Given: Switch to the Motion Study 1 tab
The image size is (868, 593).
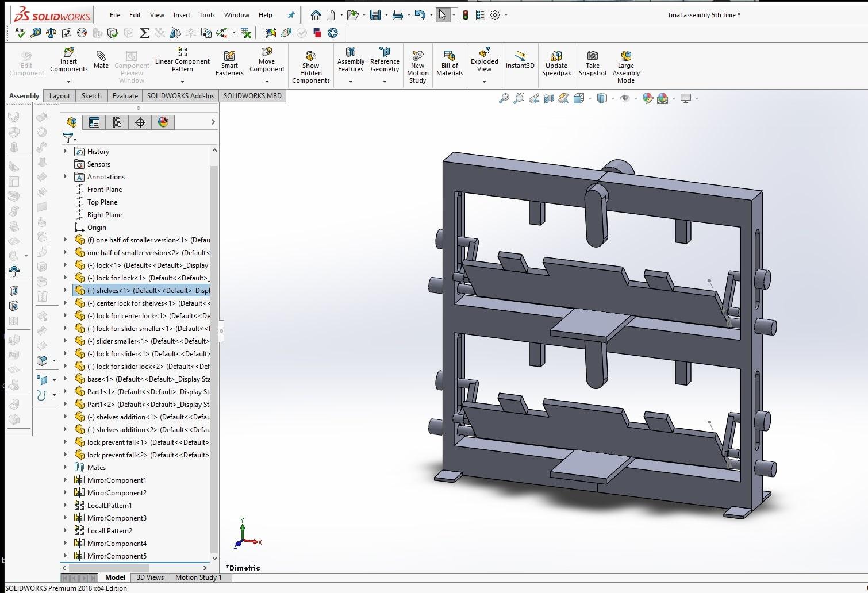Looking at the screenshot, I should 199,577.
